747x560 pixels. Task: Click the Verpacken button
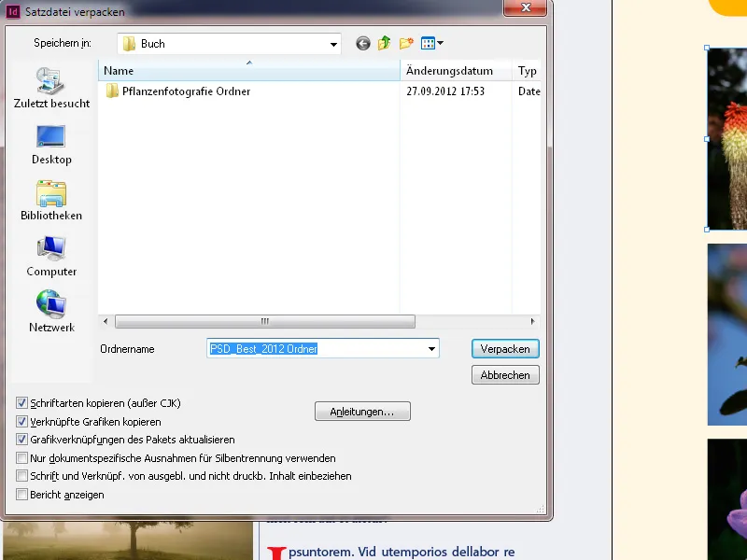(505, 348)
